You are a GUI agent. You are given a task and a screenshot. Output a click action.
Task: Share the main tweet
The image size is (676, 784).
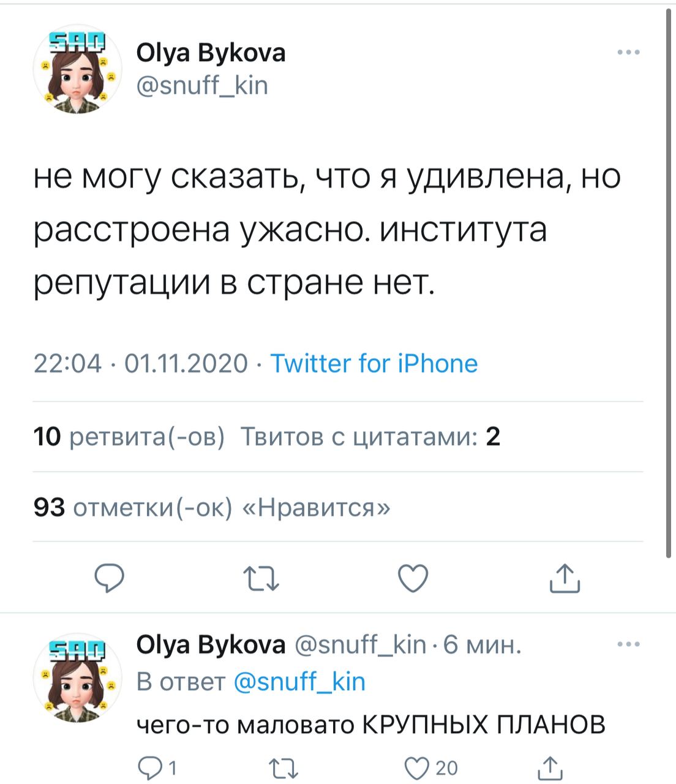pyautogui.click(x=564, y=579)
